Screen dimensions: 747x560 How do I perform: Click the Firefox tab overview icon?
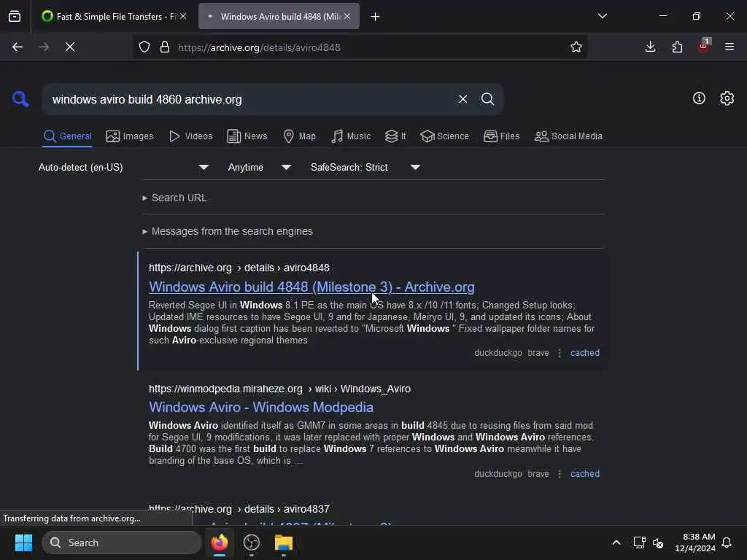(15, 16)
